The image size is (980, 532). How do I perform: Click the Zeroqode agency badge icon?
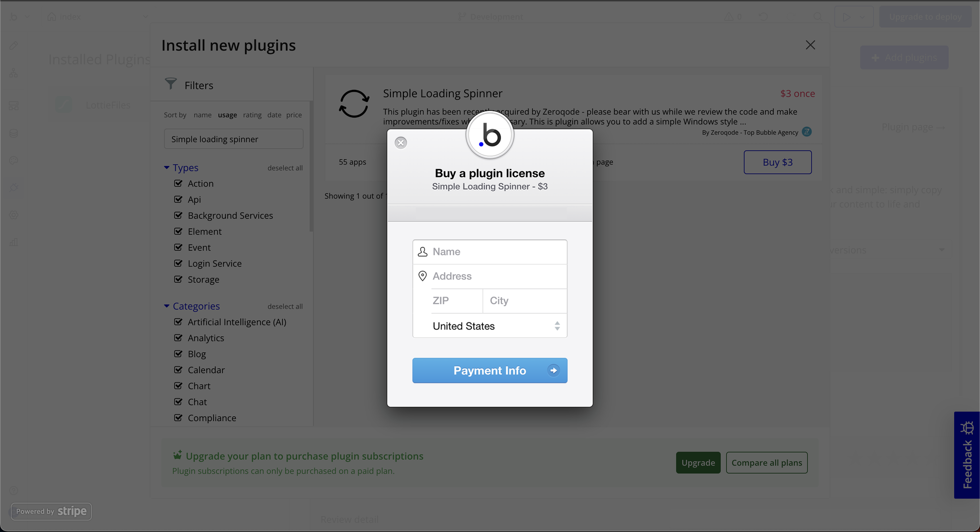[x=807, y=132]
